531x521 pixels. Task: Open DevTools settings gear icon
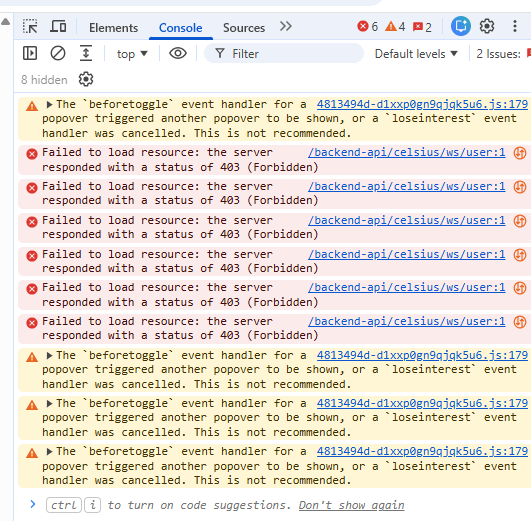click(x=487, y=26)
